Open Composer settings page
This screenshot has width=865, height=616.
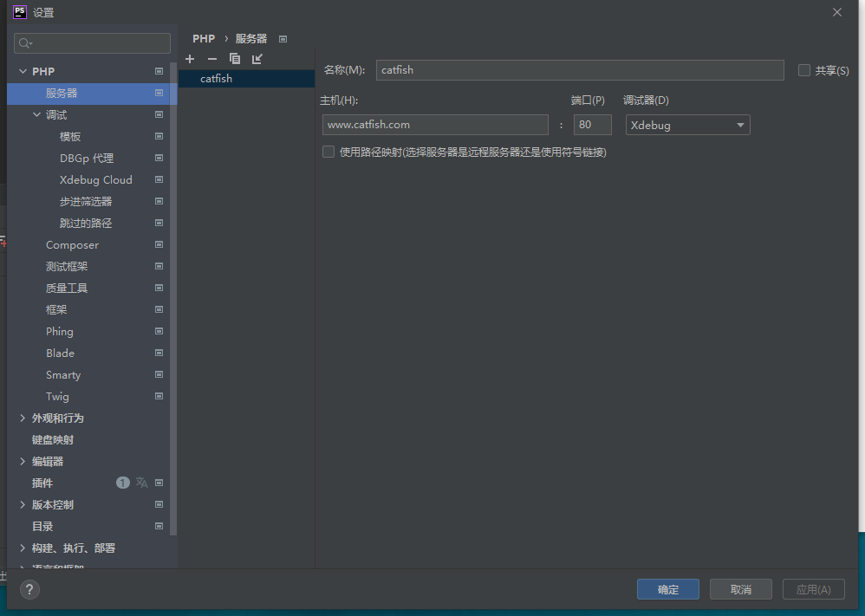tap(72, 245)
